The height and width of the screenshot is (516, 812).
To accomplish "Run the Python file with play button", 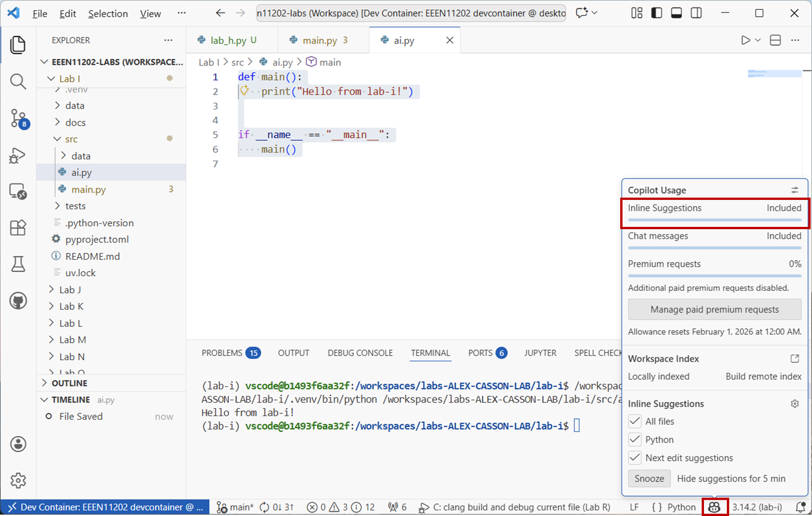I will point(745,40).
